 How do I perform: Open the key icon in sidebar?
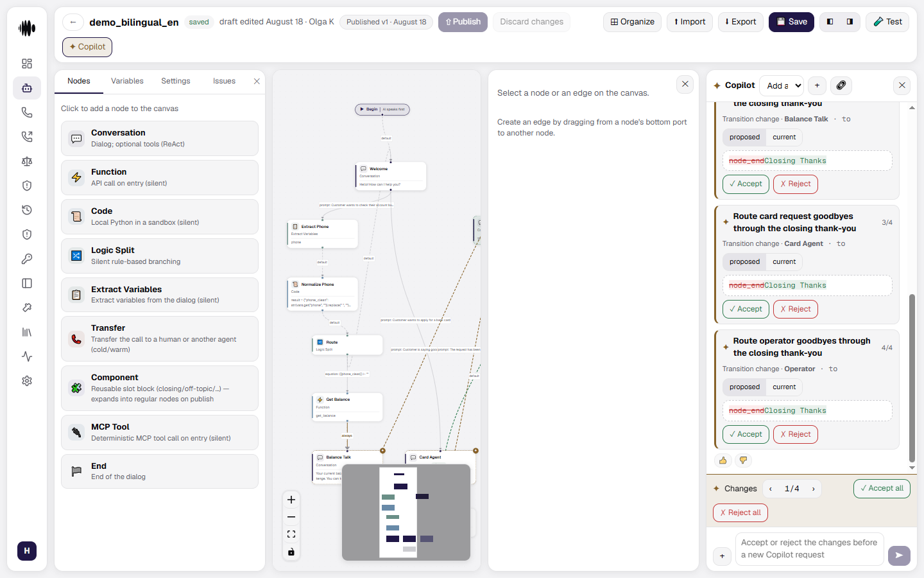(x=27, y=259)
